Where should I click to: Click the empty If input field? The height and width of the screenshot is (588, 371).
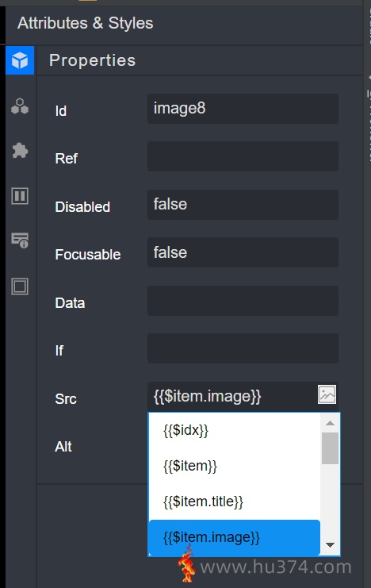click(x=243, y=348)
